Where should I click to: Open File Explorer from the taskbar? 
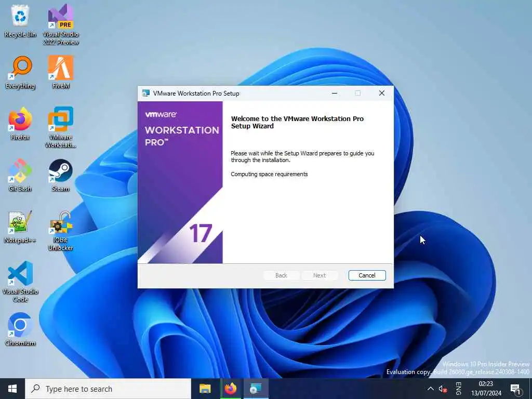pos(205,389)
